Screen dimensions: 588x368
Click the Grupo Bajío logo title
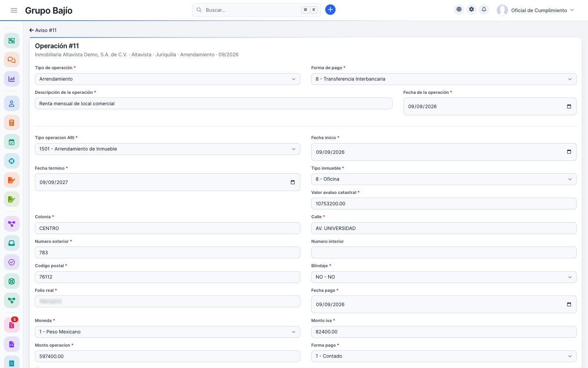(x=49, y=10)
